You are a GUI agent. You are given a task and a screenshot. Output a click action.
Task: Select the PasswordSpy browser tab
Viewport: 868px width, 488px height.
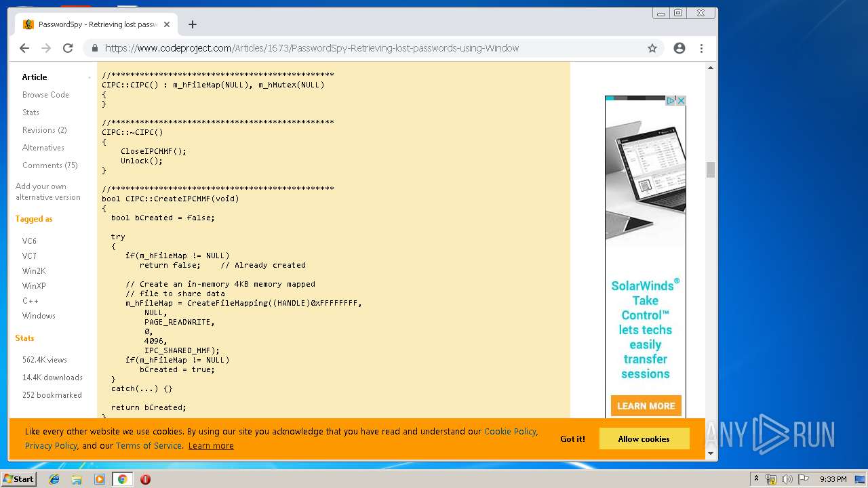[x=96, y=24]
